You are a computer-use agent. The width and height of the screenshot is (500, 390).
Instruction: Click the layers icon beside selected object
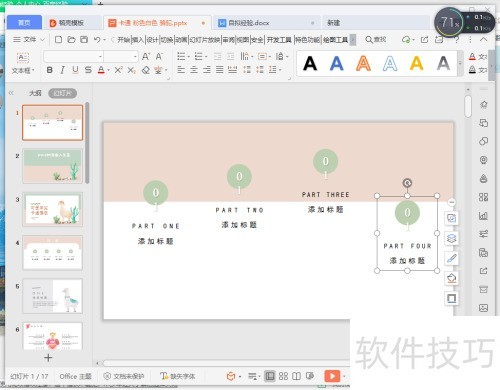451,238
